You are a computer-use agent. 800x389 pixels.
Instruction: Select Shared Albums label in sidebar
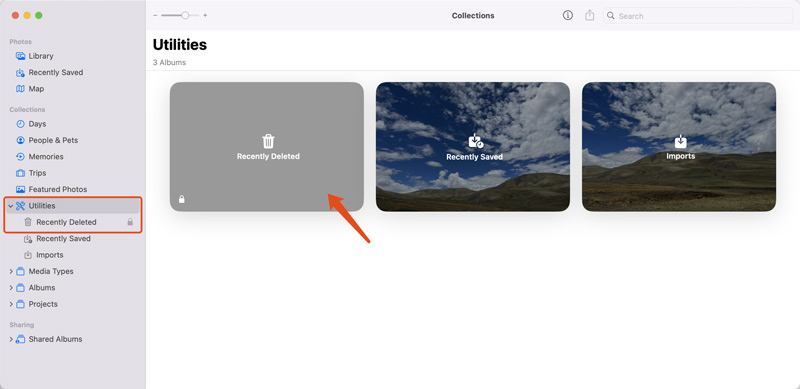[55, 339]
